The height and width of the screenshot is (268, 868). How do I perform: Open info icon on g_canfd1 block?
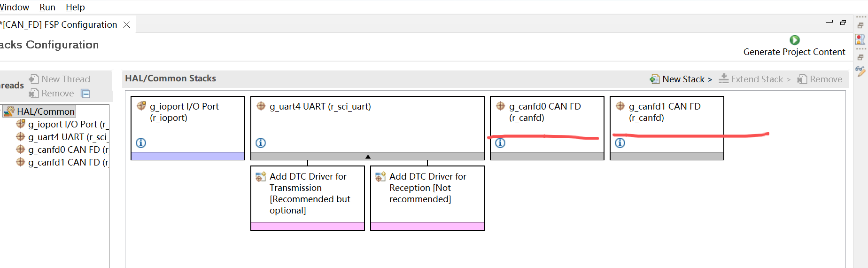pyautogui.click(x=620, y=143)
